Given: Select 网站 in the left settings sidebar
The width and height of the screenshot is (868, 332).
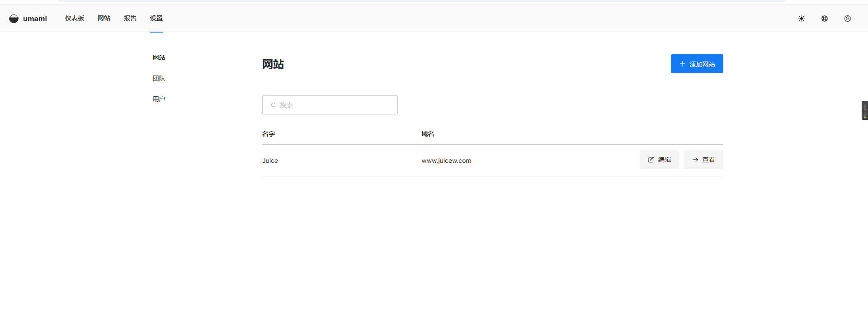Looking at the screenshot, I should click(159, 57).
